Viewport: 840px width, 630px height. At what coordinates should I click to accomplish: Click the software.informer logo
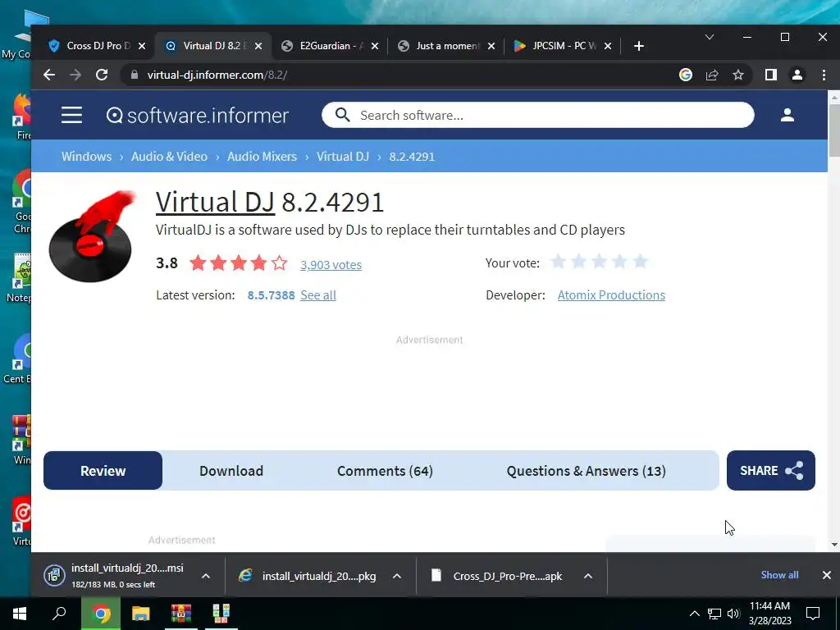click(197, 115)
